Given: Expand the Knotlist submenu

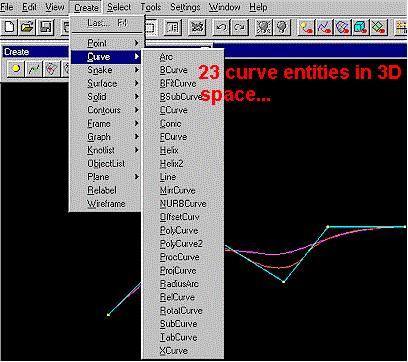Looking at the screenshot, I should 106,150.
